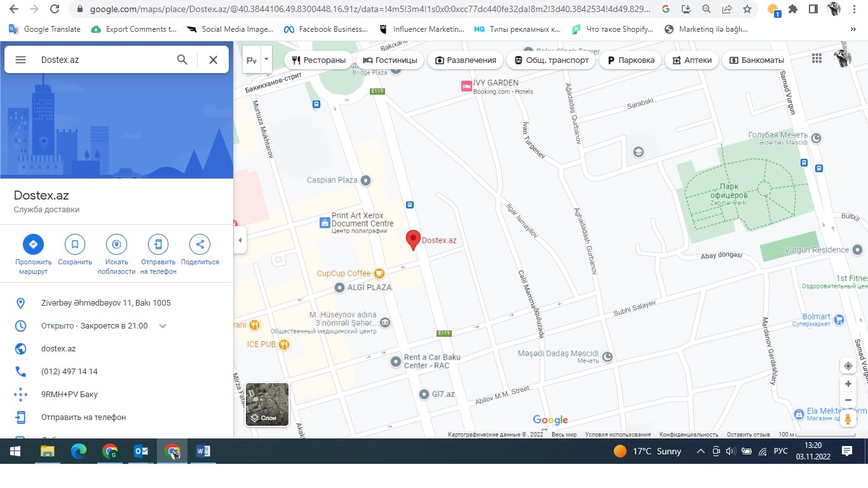Reload the page
This screenshot has width=868, height=488.
pos(55,10)
